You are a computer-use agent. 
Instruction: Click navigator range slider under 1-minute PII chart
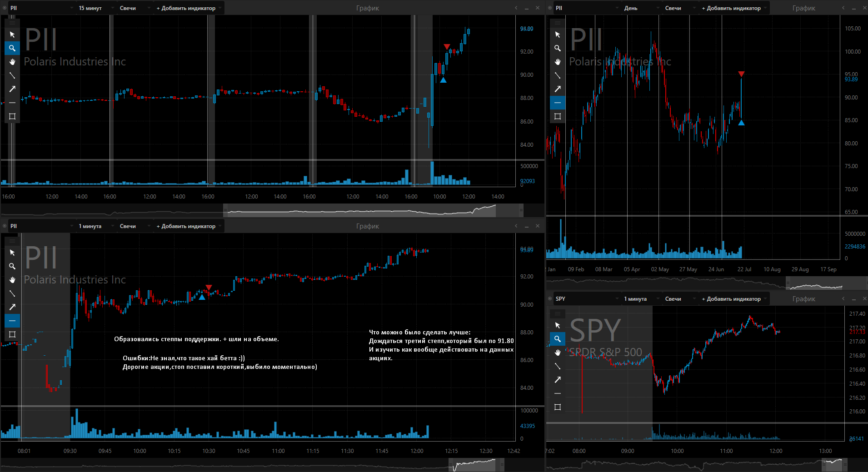pos(476,465)
